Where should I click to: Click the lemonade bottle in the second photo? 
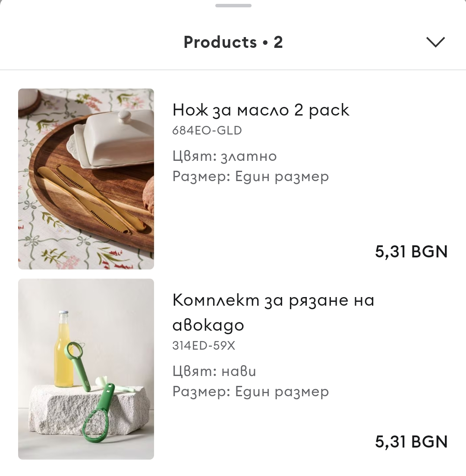63,349
